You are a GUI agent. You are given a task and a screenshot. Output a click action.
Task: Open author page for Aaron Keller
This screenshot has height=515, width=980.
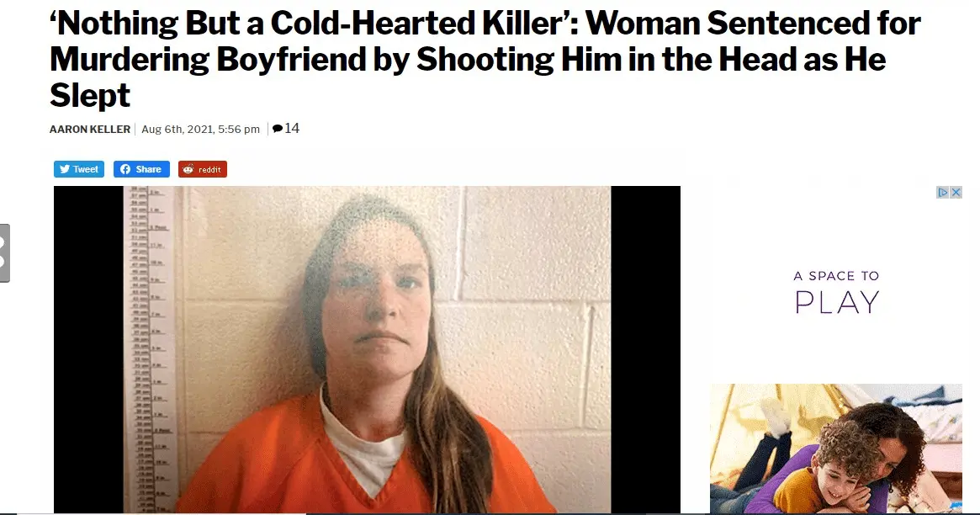point(90,130)
